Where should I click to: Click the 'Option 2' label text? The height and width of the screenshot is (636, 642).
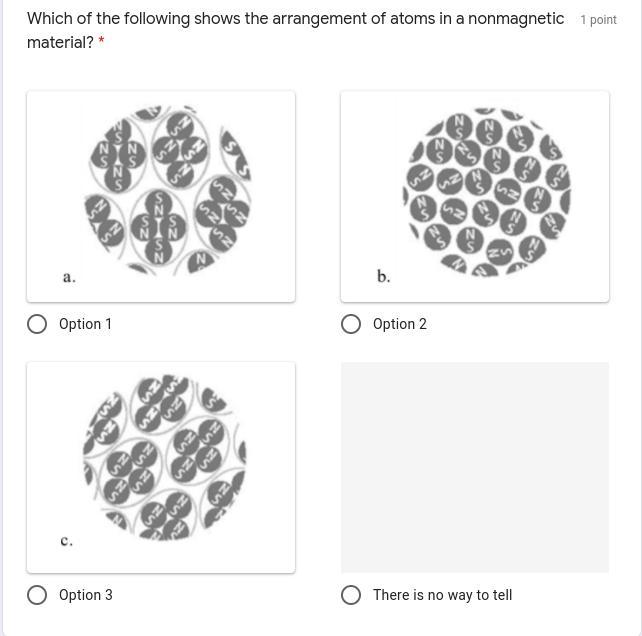[x=399, y=324]
